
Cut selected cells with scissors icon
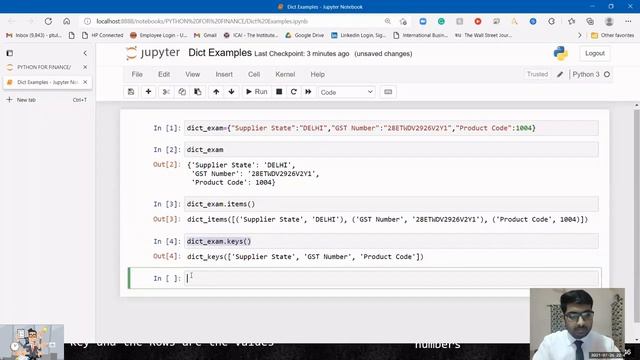pos(166,92)
